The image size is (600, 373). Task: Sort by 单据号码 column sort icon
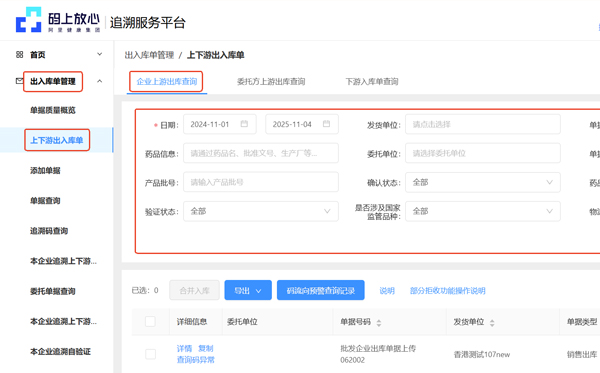tap(379, 323)
